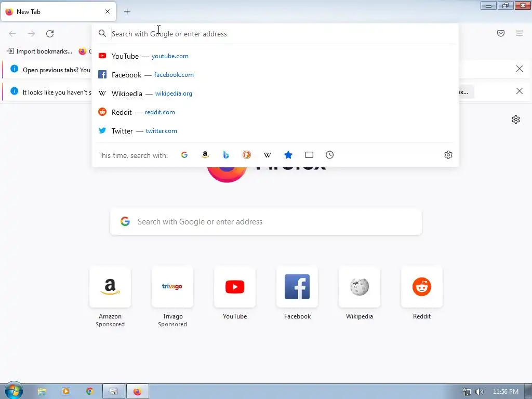This screenshot has width=532, height=399.
Task: Click Import bookmarks in bookmarks toolbar
Action: click(x=39, y=51)
